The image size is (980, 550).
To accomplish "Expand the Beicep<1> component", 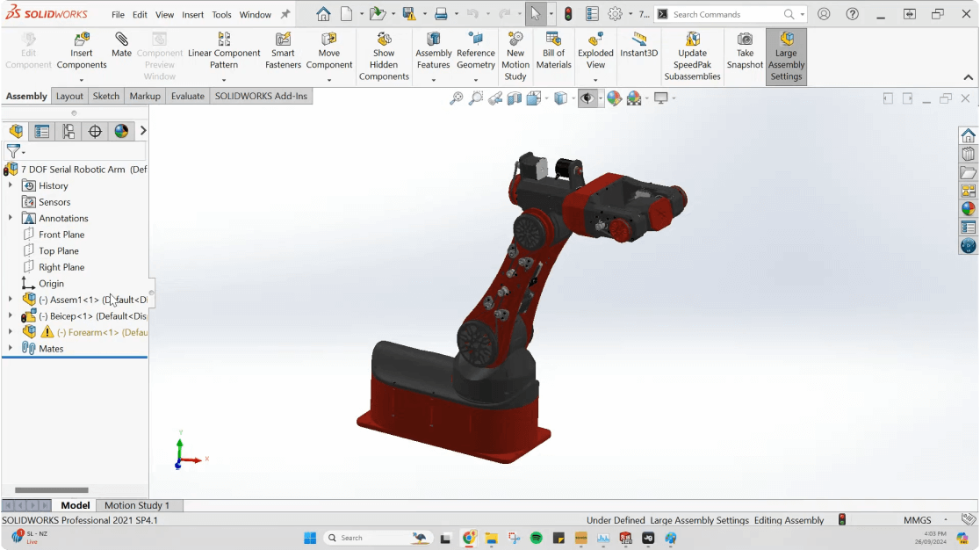I will coord(10,315).
